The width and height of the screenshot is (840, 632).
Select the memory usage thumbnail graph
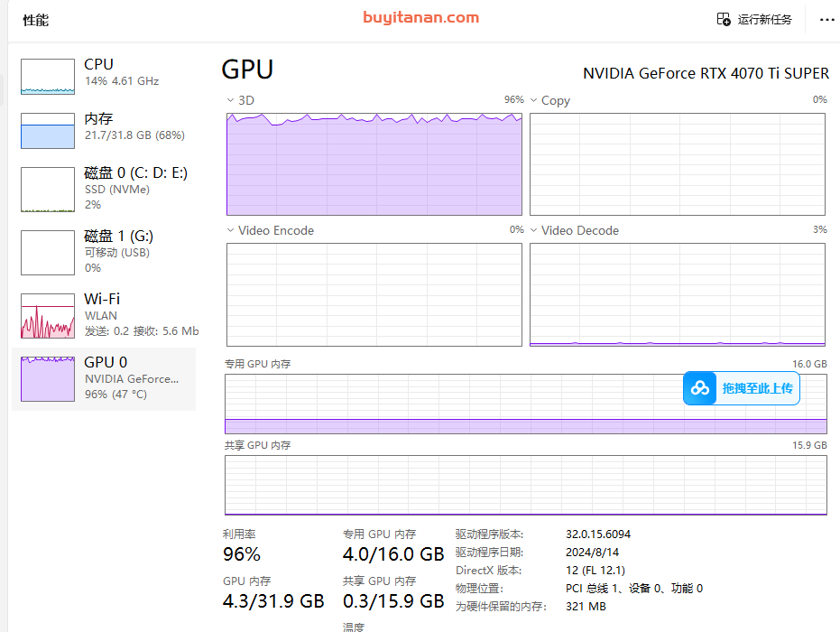48,131
